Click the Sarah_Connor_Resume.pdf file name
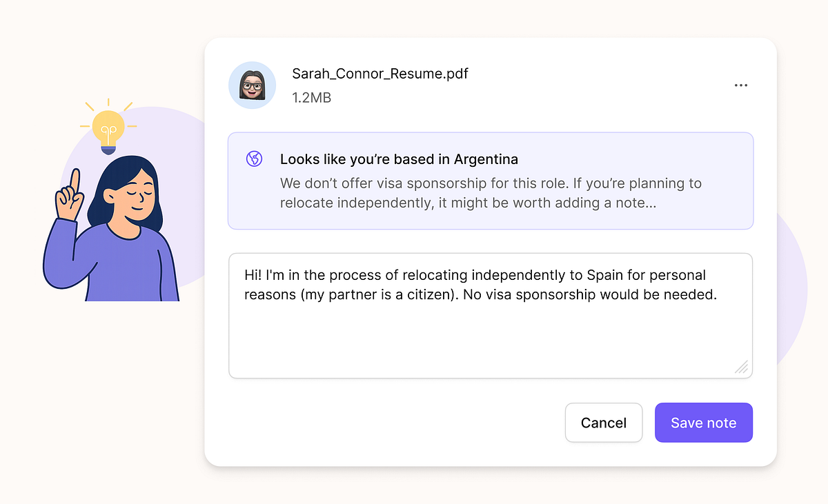The height and width of the screenshot is (504, 828). click(380, 74)
